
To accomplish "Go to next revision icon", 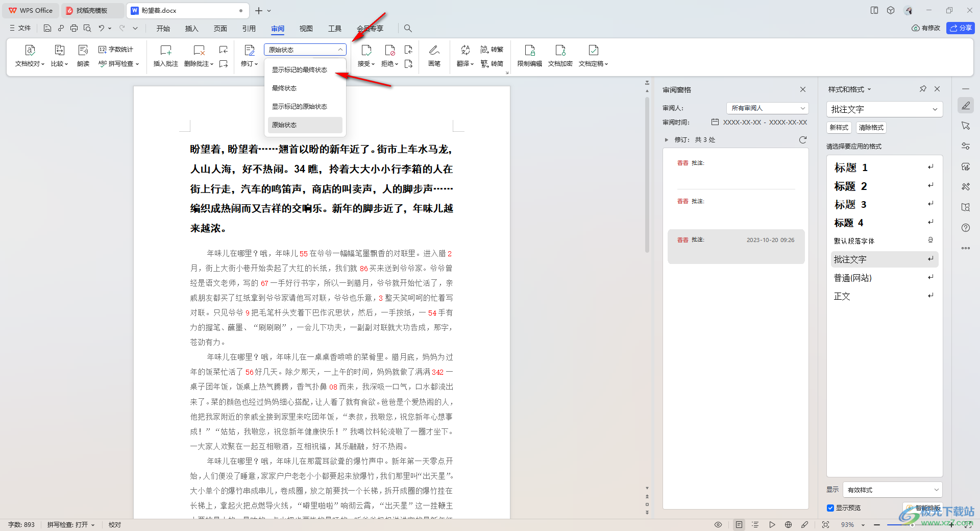I will coord(408,64).
